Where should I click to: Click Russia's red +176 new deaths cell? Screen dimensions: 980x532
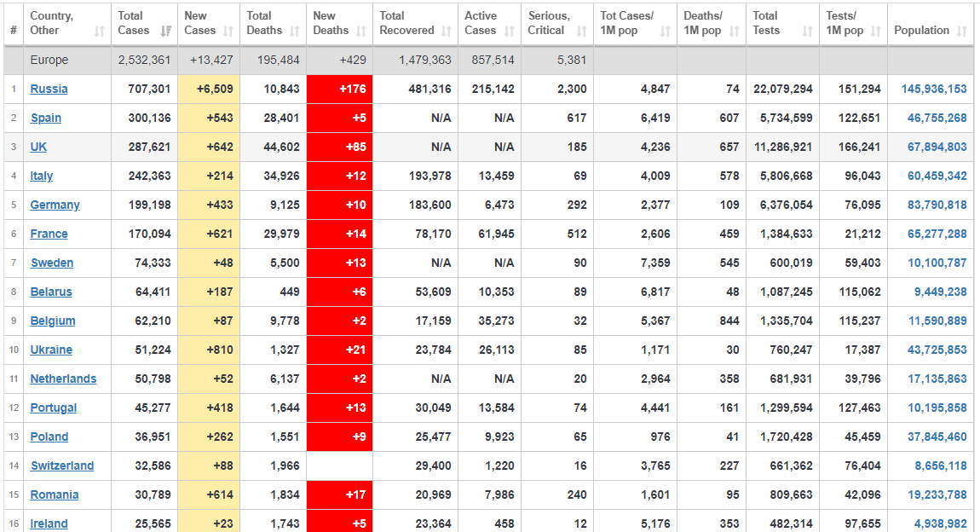[x=339, y=89]
